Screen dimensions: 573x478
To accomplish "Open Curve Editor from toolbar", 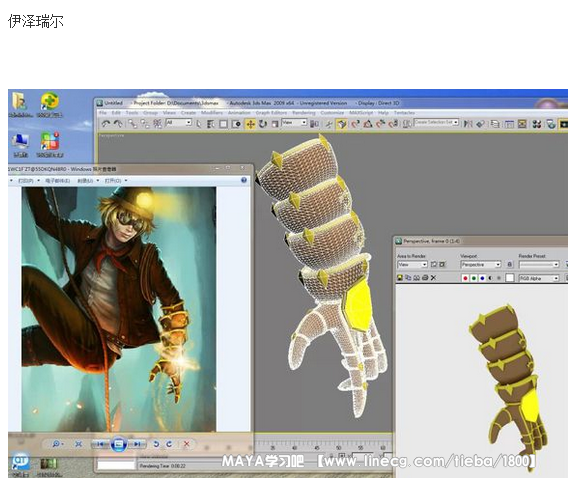I will pyautogui.click(x=509, y=124).
